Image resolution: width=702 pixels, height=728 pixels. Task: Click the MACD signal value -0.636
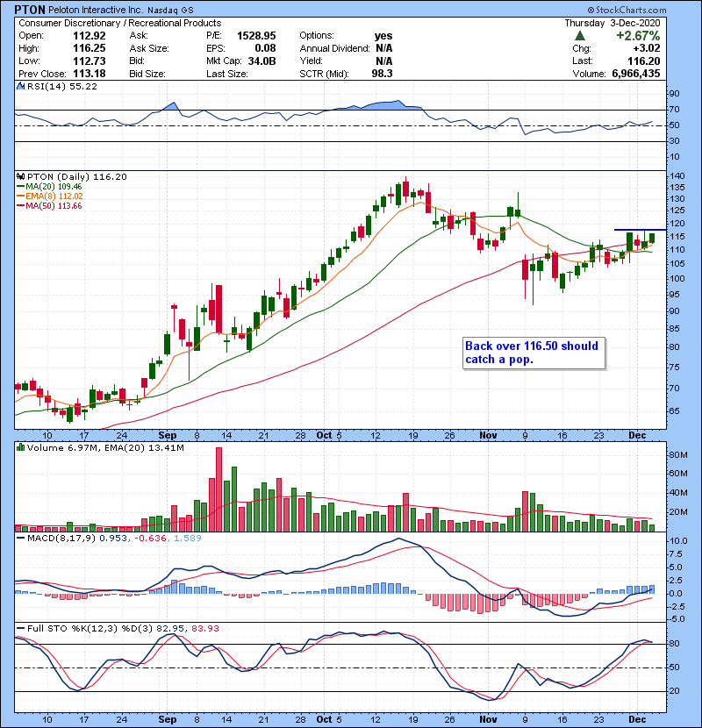click(x=150, y=539)
